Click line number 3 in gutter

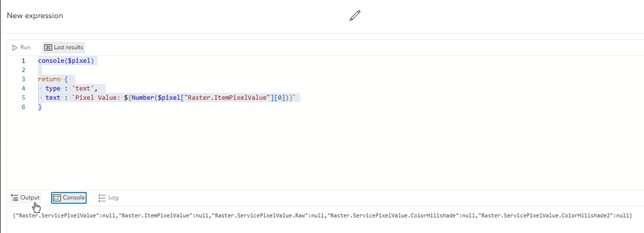click(x=23, y=79)
